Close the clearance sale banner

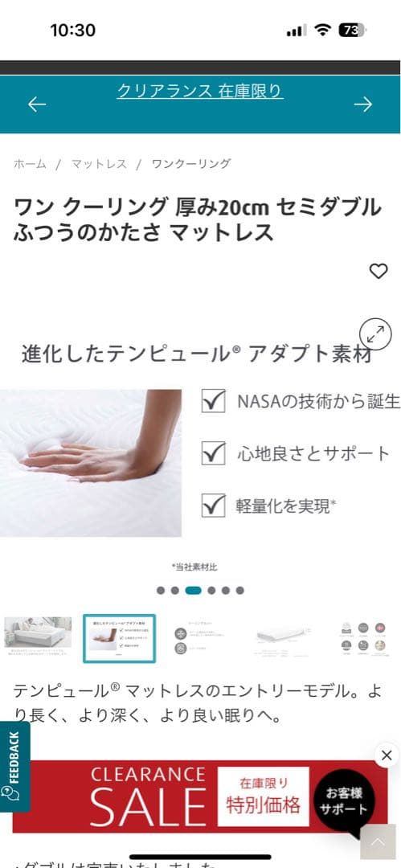[387, 755]
